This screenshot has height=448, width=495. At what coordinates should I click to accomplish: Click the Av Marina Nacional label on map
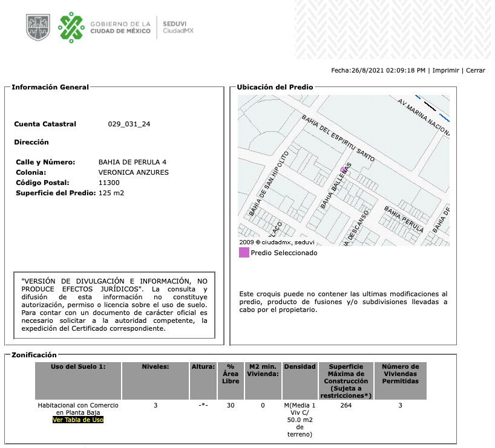point(424,117)
